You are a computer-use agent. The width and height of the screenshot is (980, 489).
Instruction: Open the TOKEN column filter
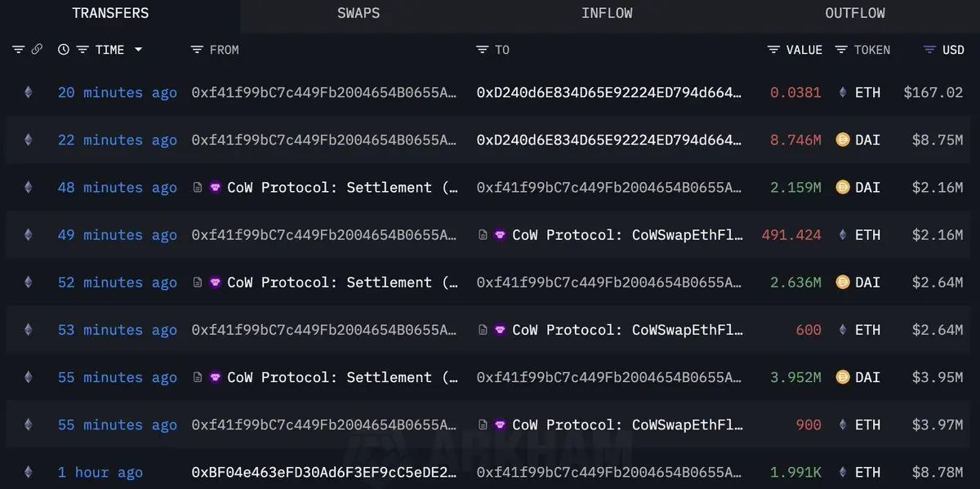click(842, 50)
